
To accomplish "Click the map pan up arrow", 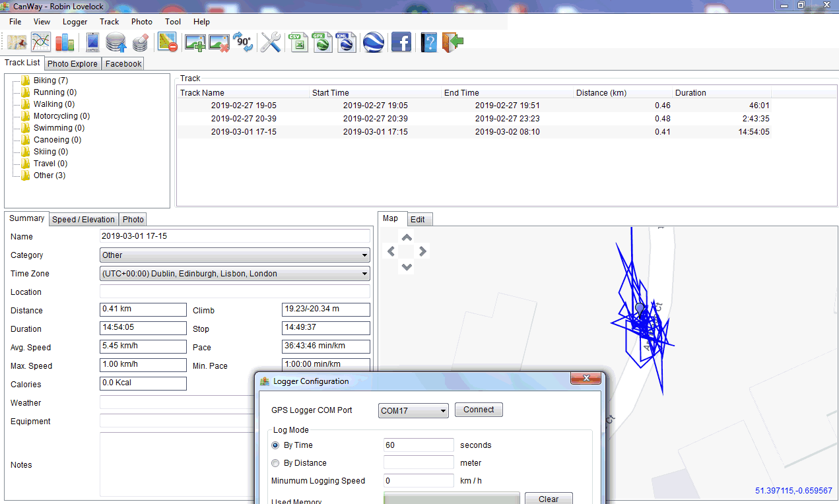I will point(407,237).
